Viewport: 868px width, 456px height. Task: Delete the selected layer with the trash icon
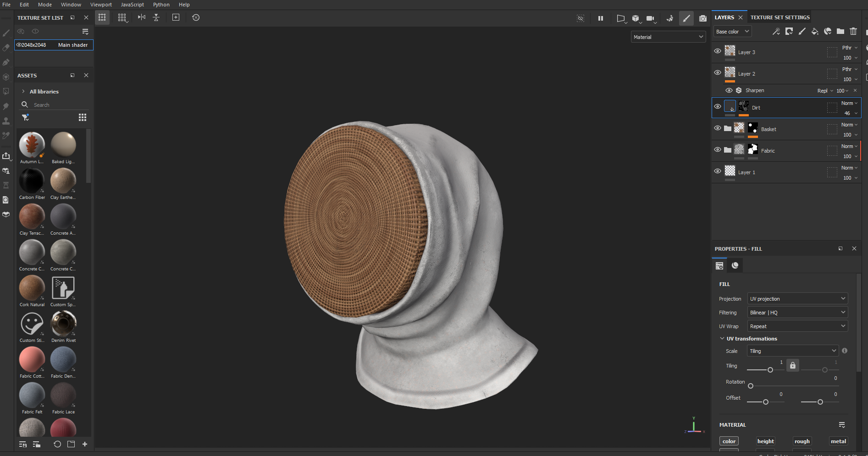click(x=853, y=32)
